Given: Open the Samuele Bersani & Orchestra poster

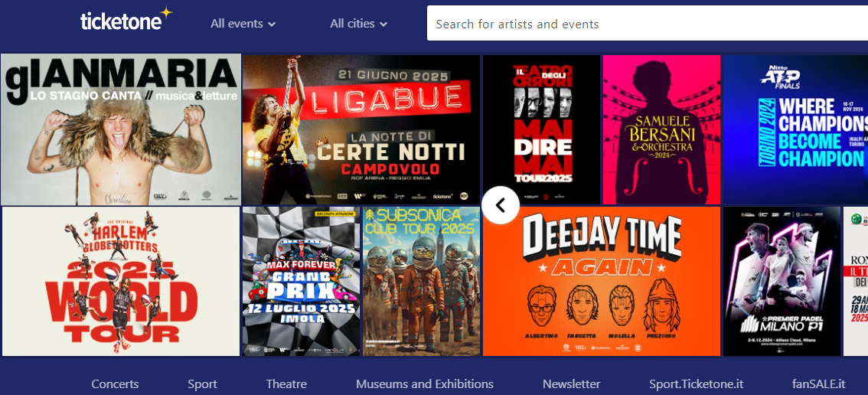Looking at the screenshot, I should click(661, 129).
